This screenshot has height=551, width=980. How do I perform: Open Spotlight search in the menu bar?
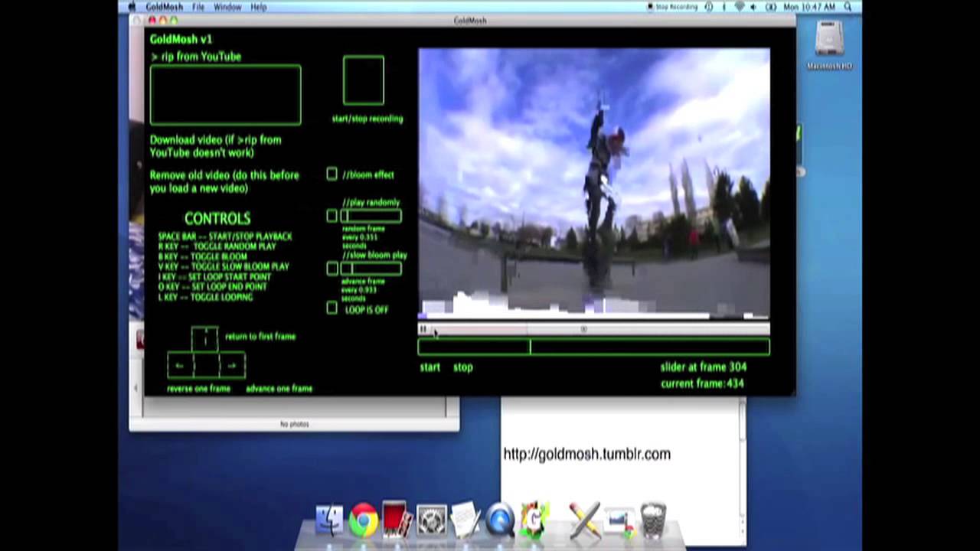point(848,7)
